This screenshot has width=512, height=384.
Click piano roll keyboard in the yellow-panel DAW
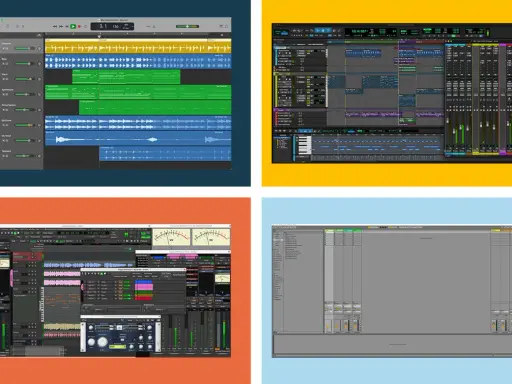coord(305,144)
